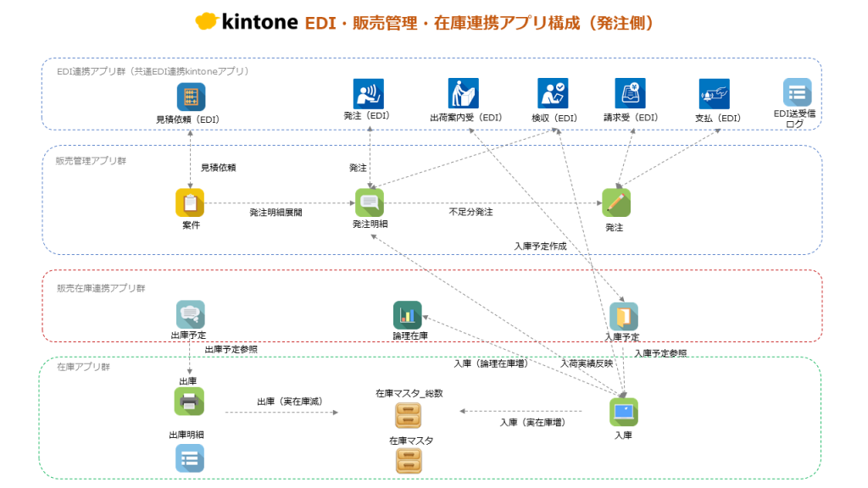Click the 見積依頼 arrow label

(218, 168)
